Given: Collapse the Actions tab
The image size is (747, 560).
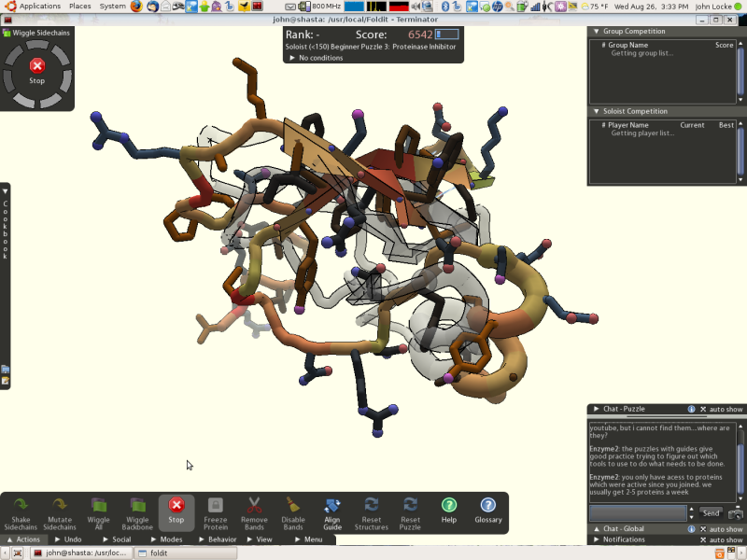Looking at the screenshot, I should 24,539.
